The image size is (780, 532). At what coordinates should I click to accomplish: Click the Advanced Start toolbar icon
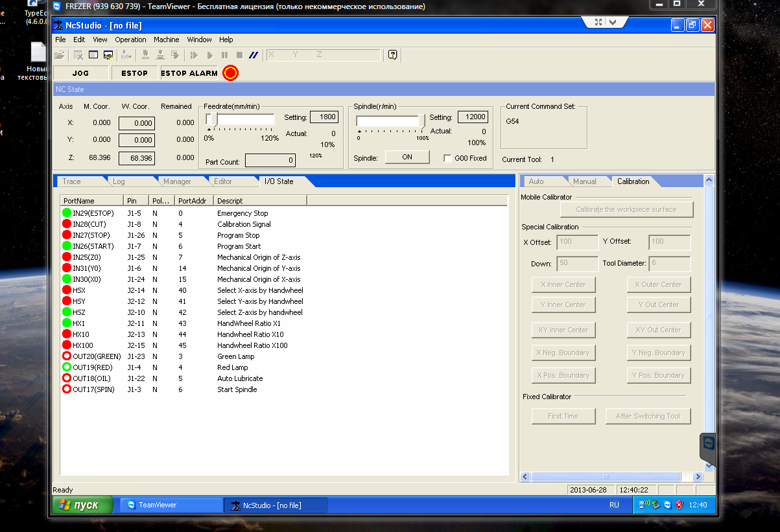[x=194, y=55]
